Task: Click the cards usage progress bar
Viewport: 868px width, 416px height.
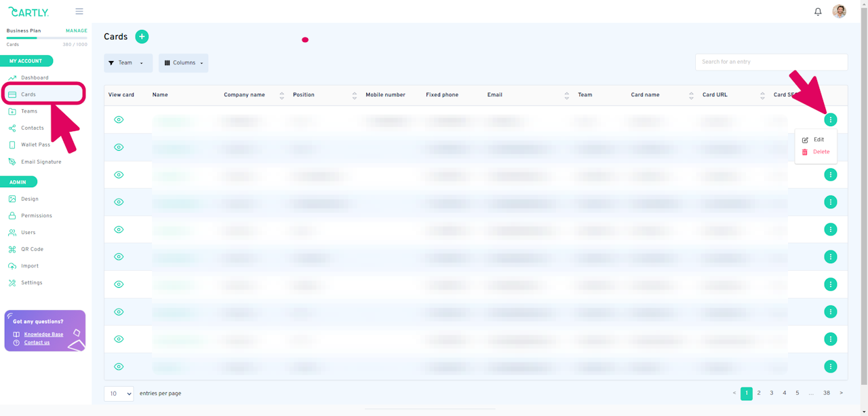Action: [x=46, y=38]
